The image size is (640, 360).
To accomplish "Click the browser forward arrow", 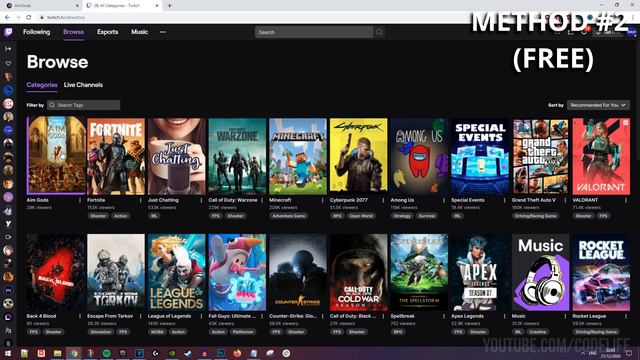I will pyautogui.click(x=18, y=17).
